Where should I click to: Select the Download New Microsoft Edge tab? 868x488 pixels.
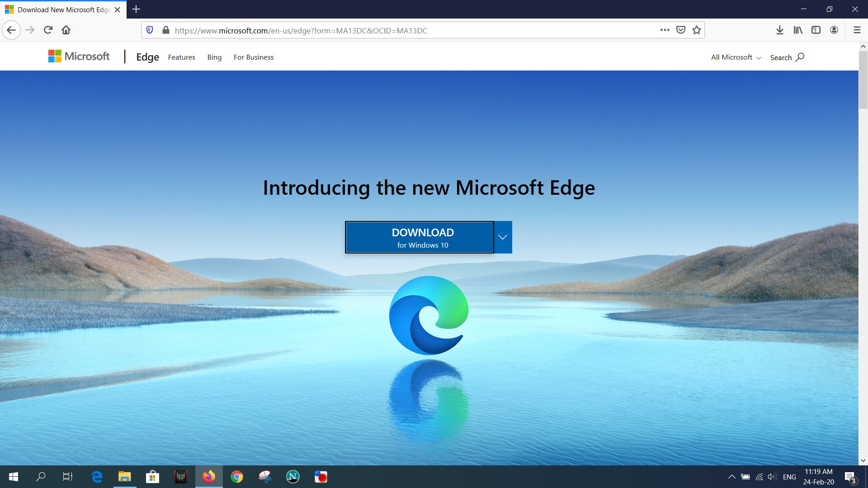click(x=63, y=9)
